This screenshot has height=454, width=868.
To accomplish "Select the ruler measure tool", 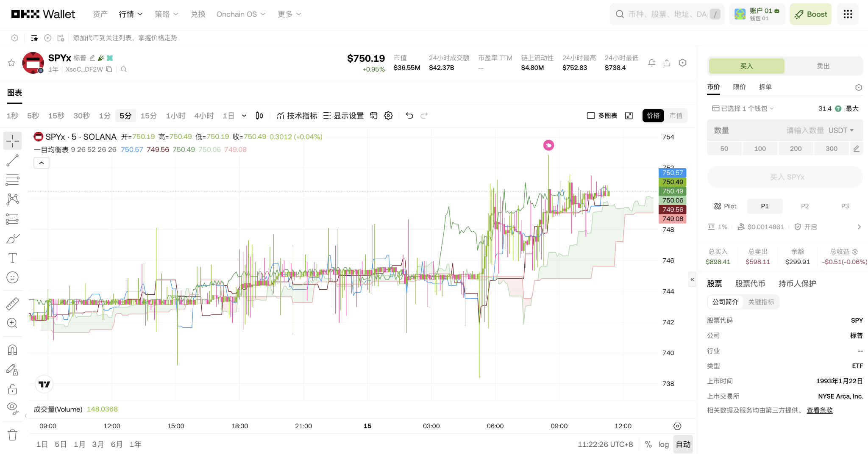I will coord(13,304).
